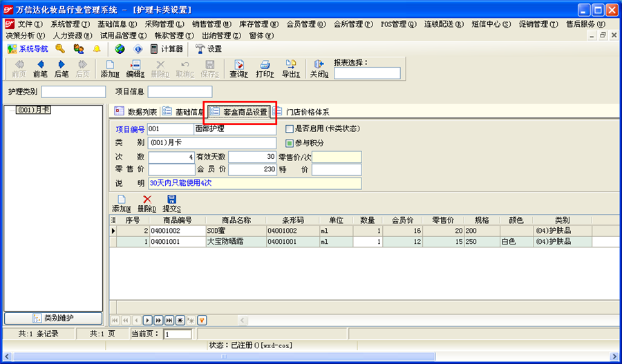Delete product row with red 删除D

(x=147, y=203)
